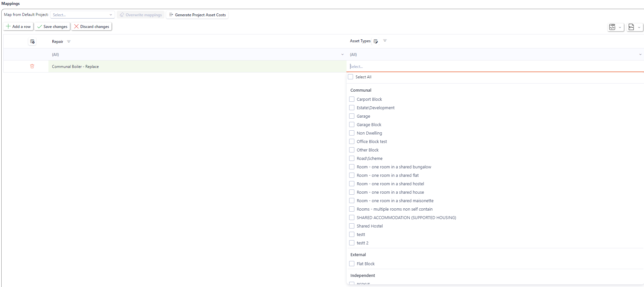Click the Generate Project Asset Costs button

(197, 15)
